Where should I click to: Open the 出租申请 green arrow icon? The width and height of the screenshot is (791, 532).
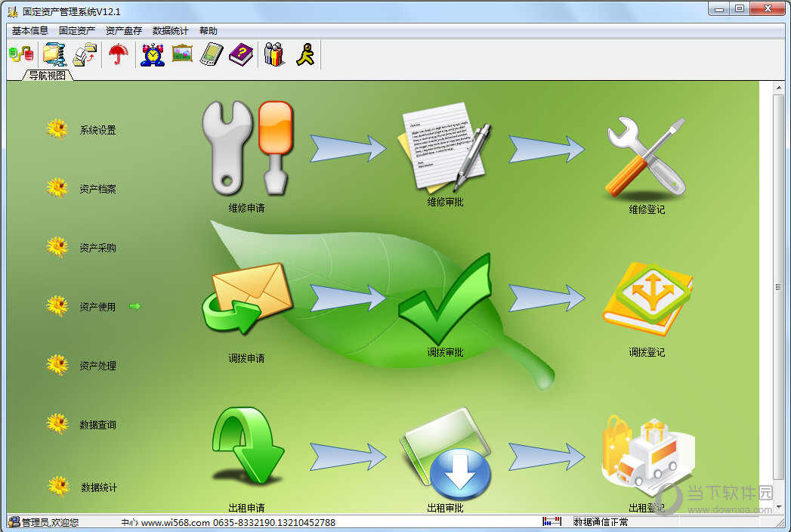tap(247, 446)
